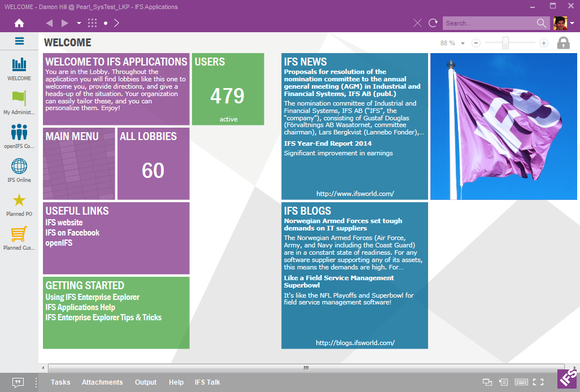Toggle the lobby padlock lock icon

pyautogui.click(x=563, y=43)
